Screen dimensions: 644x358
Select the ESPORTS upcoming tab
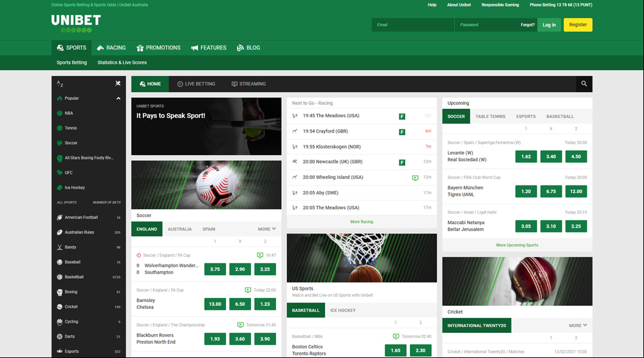pos(526,117)
